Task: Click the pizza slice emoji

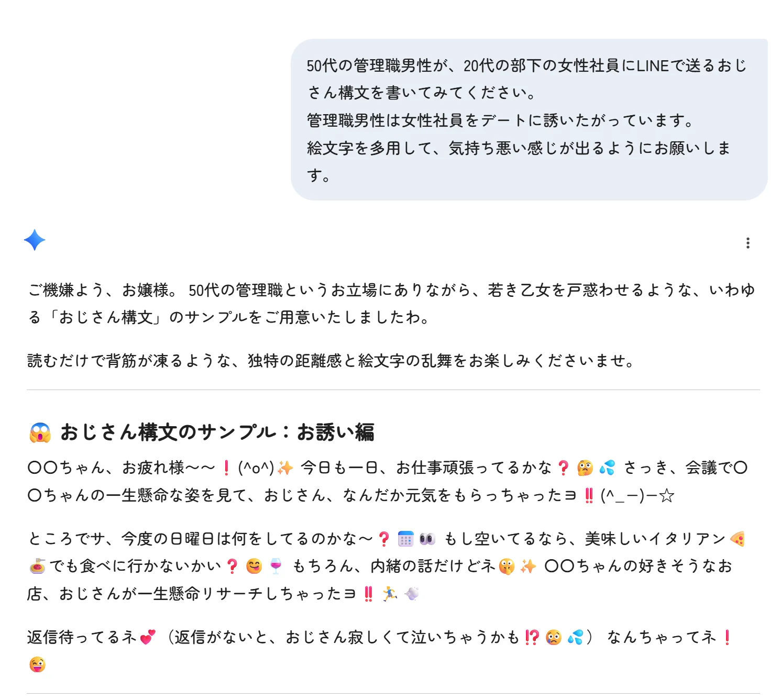Action: click(x=738, y=539)
